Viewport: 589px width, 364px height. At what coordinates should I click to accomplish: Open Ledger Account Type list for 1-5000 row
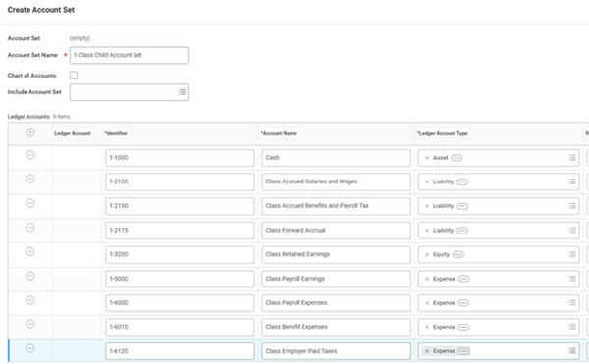point(572,279)
